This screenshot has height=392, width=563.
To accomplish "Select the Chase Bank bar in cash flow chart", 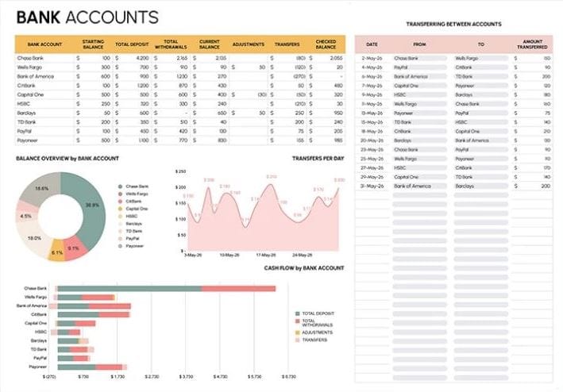I will tap(166, 289).
